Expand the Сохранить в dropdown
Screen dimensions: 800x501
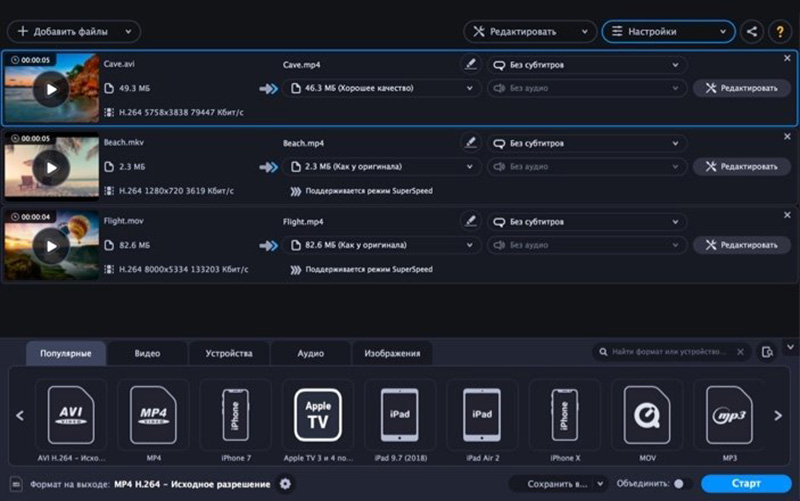pos(559,484)
